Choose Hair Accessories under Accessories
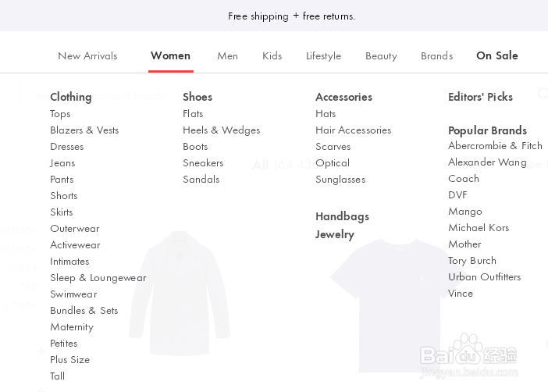 click(353, 130)
